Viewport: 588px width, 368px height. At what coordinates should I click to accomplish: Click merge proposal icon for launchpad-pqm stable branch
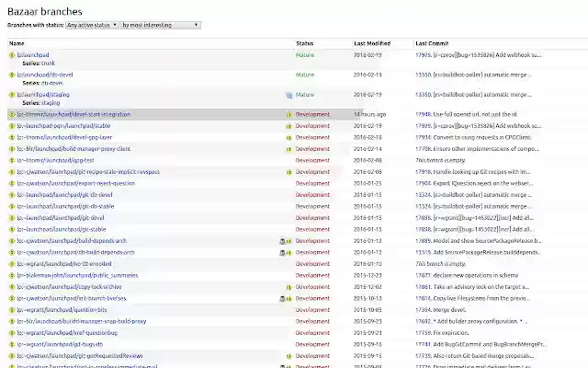pos(289,126)
